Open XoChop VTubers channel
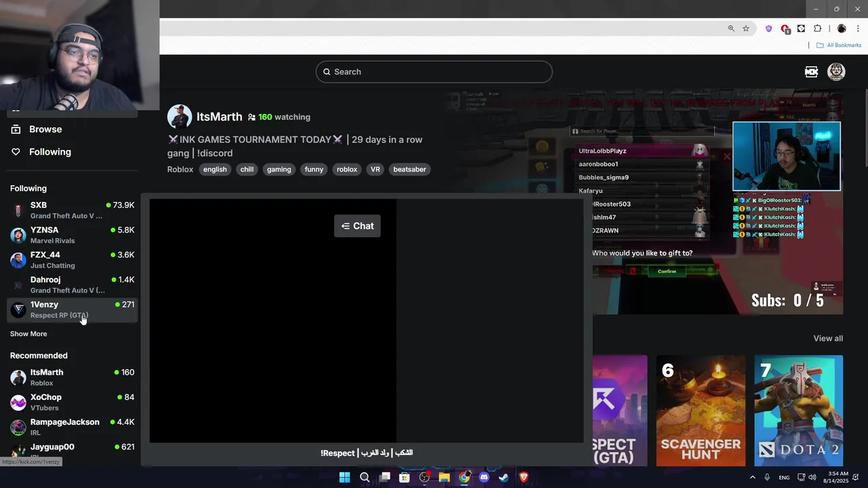 tap(73, 402)
